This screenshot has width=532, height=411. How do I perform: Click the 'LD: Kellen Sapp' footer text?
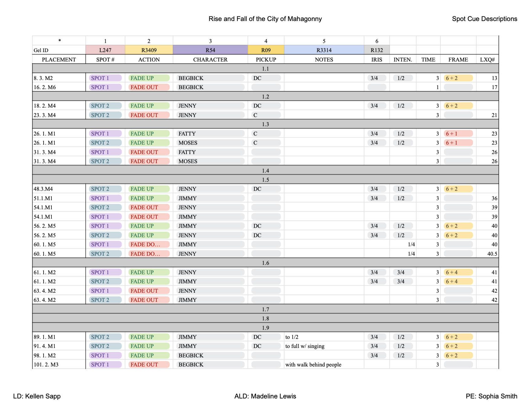pyautogui.click(x=37, y=396)
